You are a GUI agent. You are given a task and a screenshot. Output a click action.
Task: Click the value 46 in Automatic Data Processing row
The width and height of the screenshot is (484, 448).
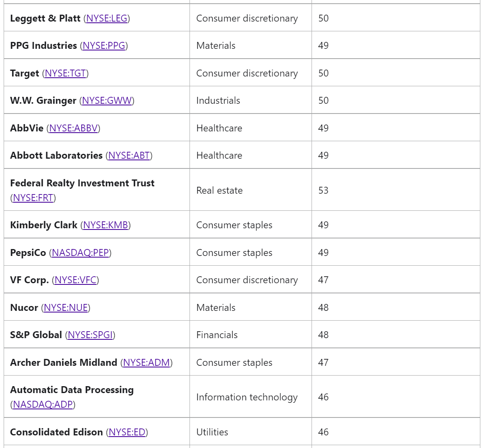coord(323,398)
